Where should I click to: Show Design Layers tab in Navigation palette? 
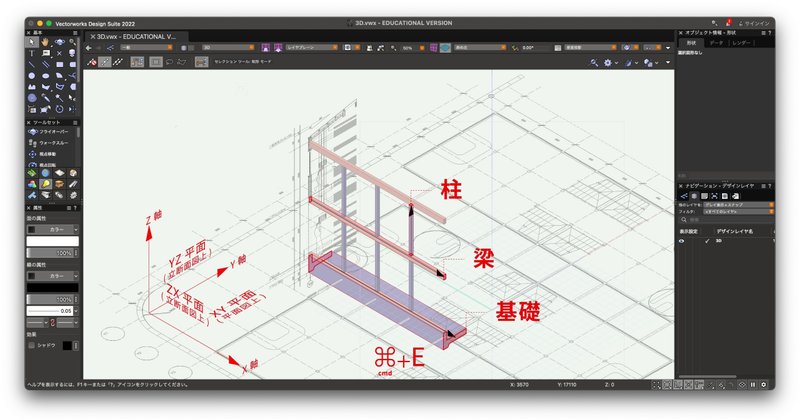pyautogui.click(x=694, y=196)
